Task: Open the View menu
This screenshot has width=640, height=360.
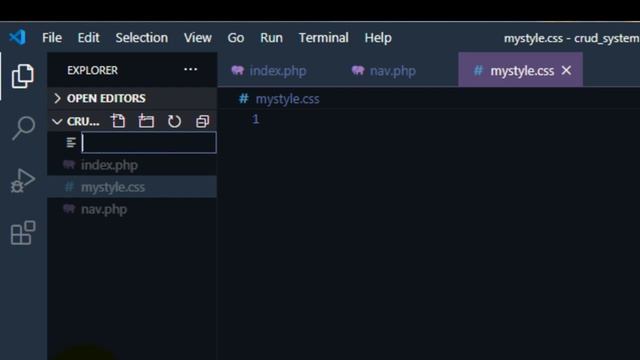Action: tap(198, 38)
